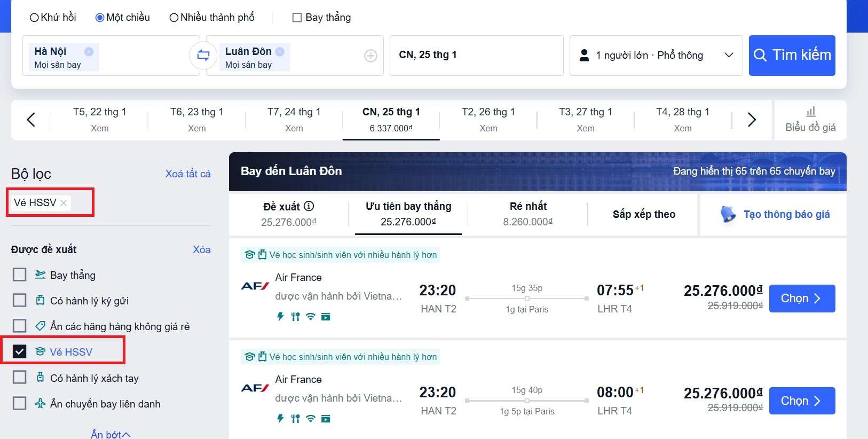868x439 pixels.
Task: Remove the Vé HSSV filter chip
Action: 64,203
